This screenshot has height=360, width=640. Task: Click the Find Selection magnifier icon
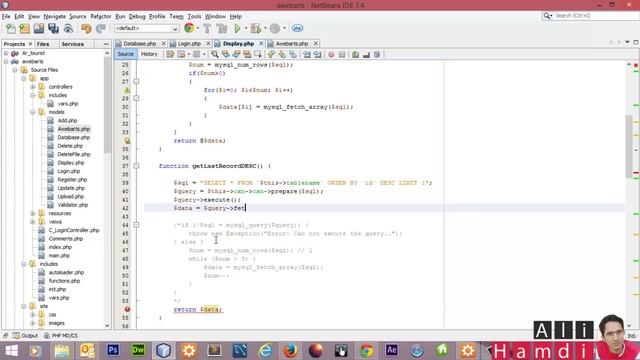pos(214,54)
